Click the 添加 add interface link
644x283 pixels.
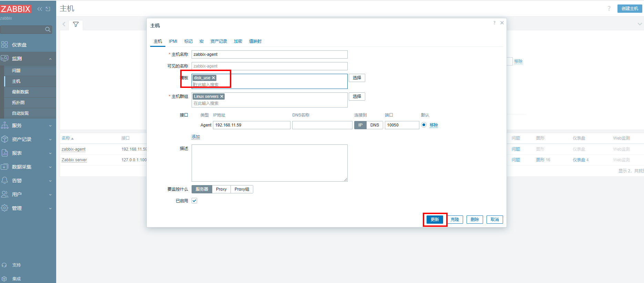(196, 137)
